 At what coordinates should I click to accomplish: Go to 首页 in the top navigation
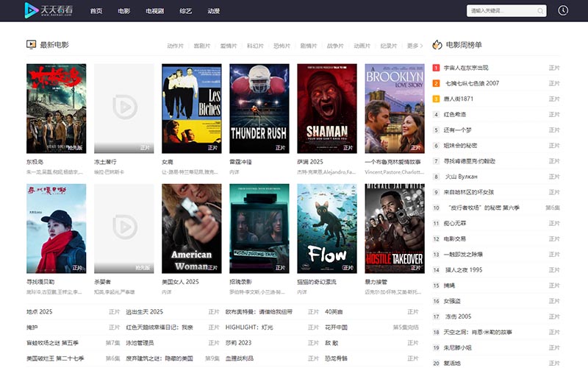pyautogui.click(x=96, y=11)
